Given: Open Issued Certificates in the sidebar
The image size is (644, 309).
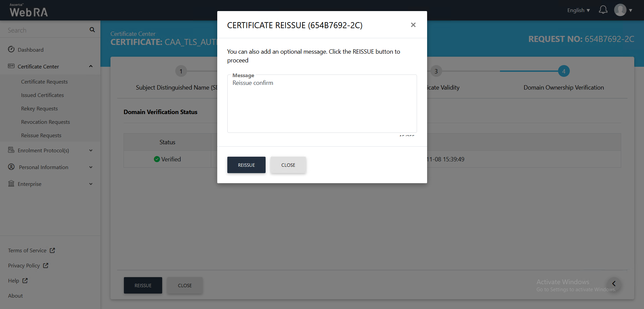Looking at the screenshot, I should click(x=42, y=95).
